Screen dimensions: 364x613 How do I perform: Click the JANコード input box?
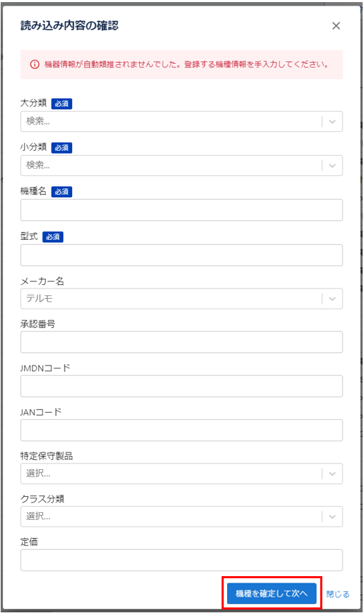pos(181,430)
